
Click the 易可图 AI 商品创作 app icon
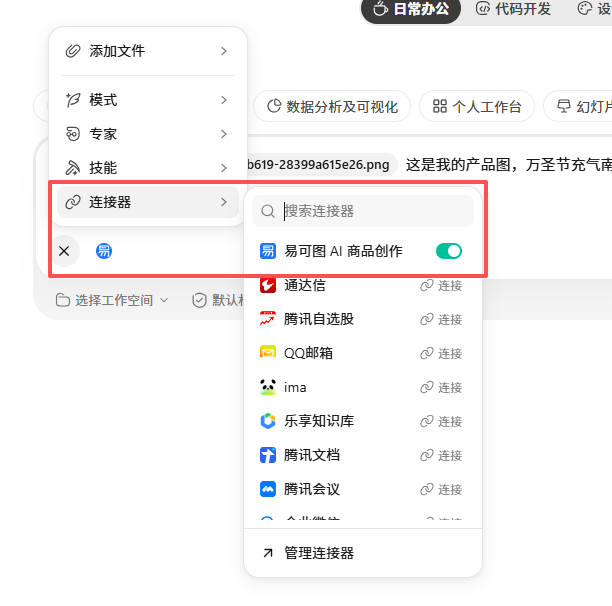click(x=268, y=251)
